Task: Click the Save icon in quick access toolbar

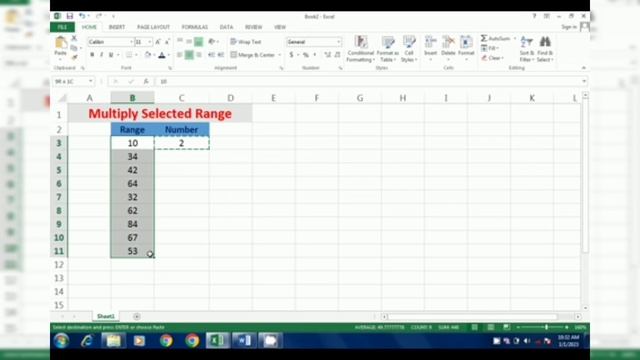Action: [x=70, y=16]
